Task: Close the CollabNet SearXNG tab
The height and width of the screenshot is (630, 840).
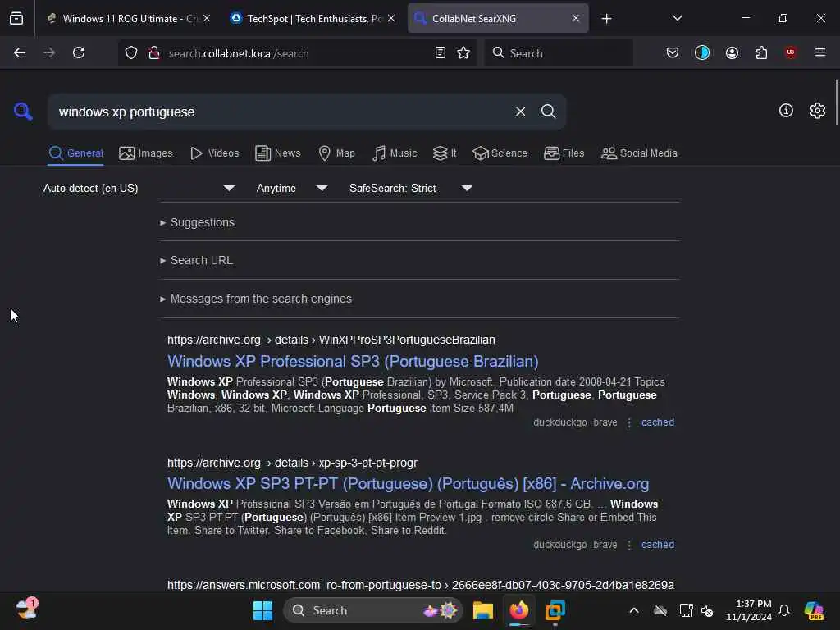Action: 575,18
